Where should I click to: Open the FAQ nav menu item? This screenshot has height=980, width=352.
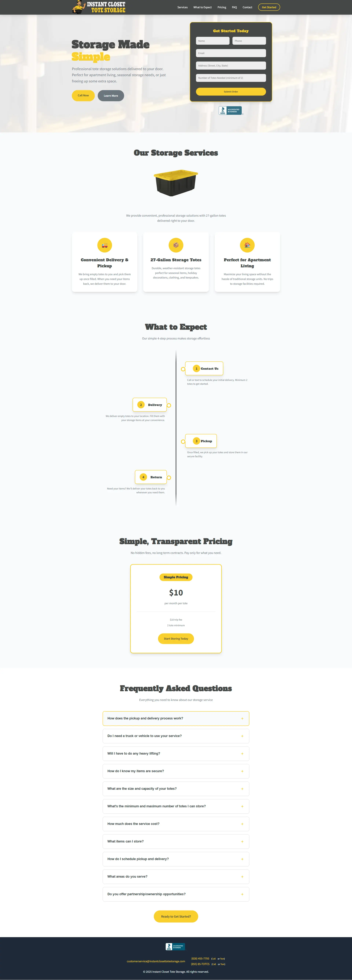point(234,7)
